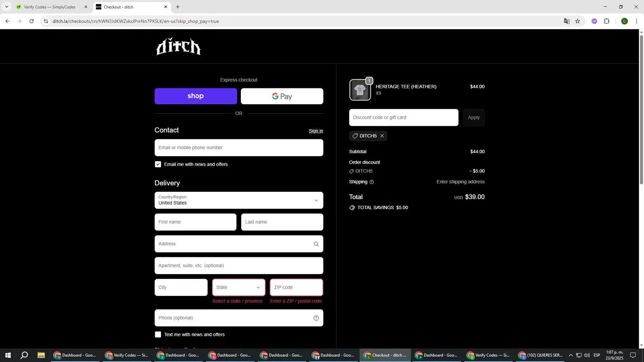This screenshot has height=362, width=644.
Task: Open the Chrome profile avatar
Action: point(625,21)
